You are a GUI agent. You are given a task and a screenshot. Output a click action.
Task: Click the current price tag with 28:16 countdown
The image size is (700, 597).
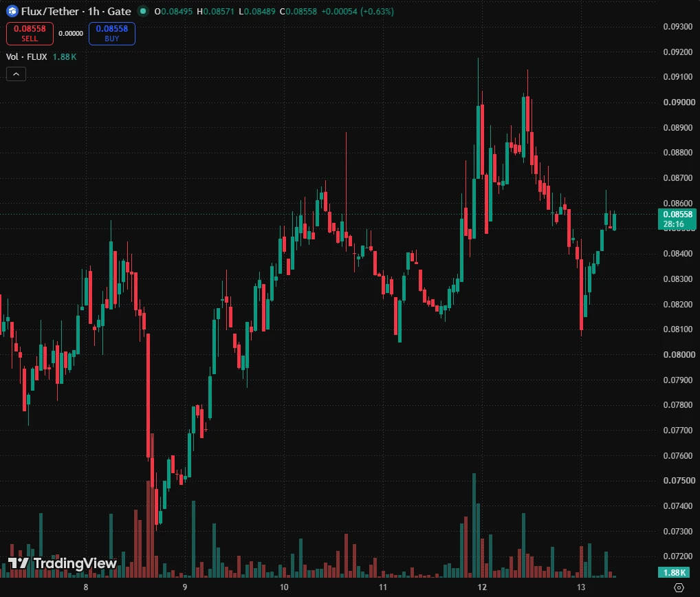pyautogui.click(x=677, y=219)
